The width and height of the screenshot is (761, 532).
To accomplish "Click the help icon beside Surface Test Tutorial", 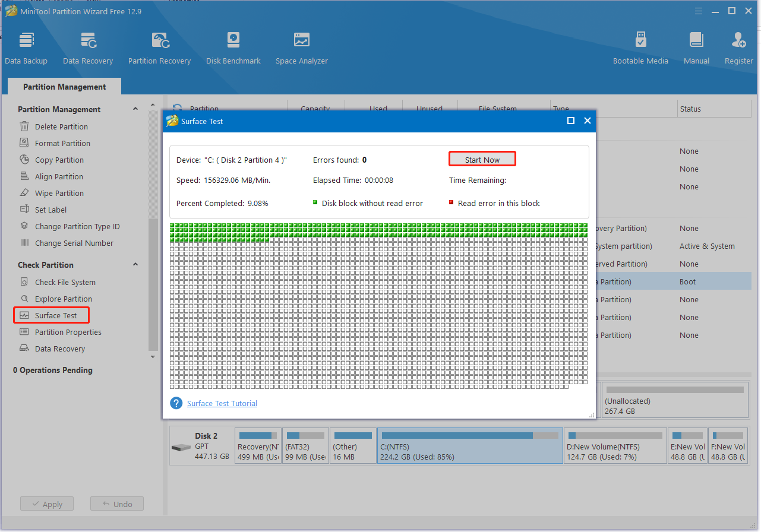I will (x=176, y=403).
